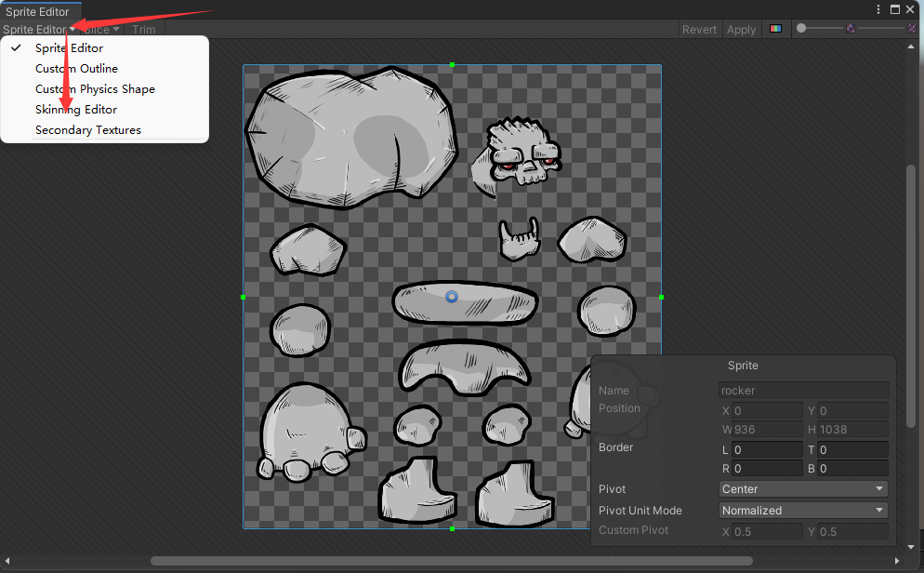Toggle the left-edge green selection handle

(x=244, y=297)
